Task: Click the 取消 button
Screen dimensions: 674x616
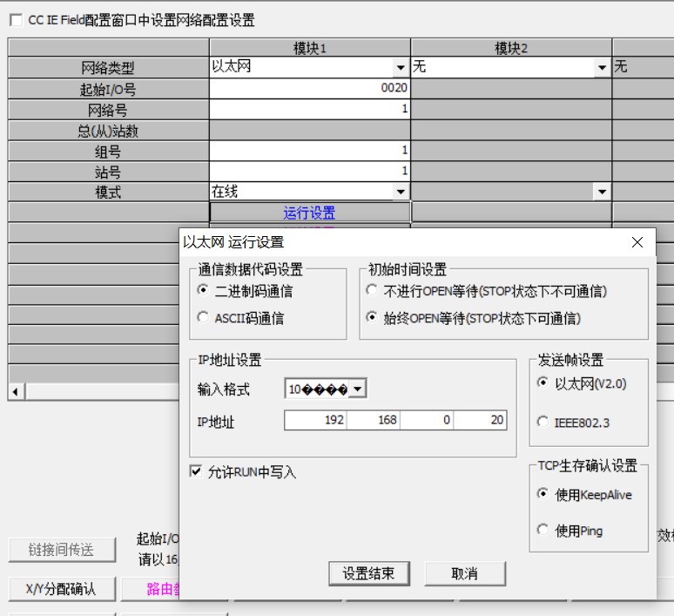Action: point(464,573)
